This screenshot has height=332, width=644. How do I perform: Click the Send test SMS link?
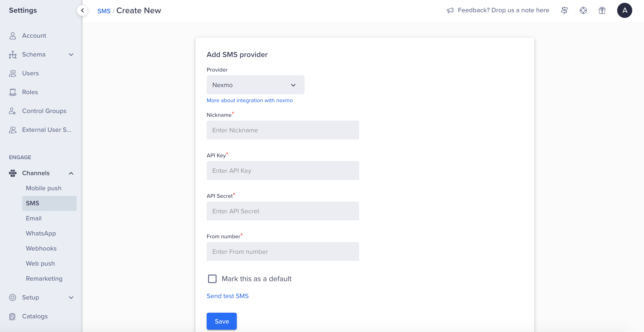point(227,296)
